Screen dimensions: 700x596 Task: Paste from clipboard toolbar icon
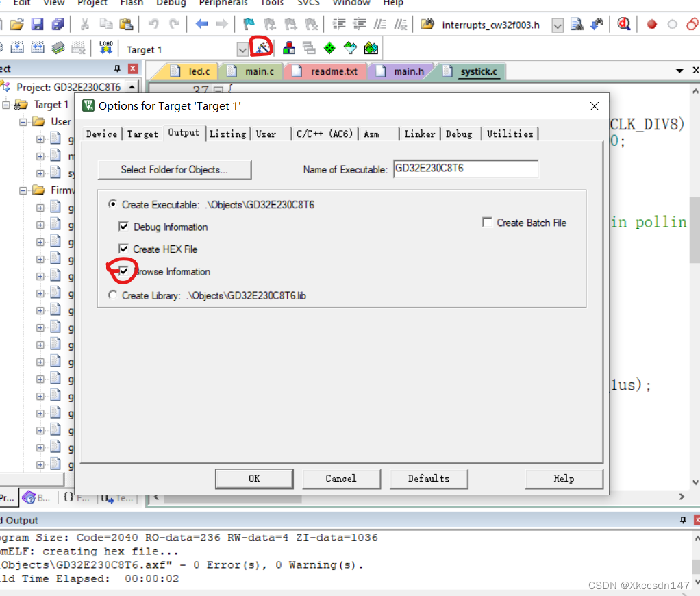click(127, 24)
